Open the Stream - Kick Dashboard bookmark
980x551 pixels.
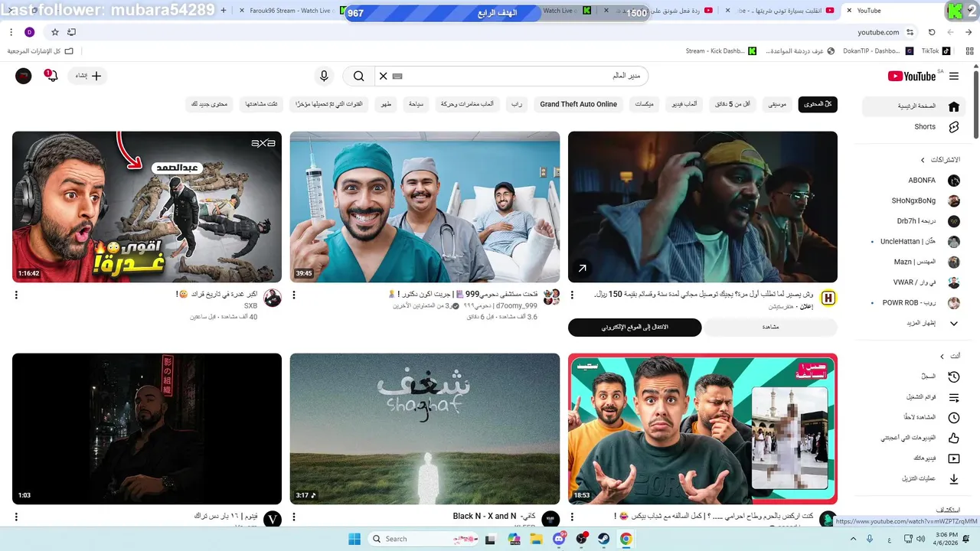[720, 51]
